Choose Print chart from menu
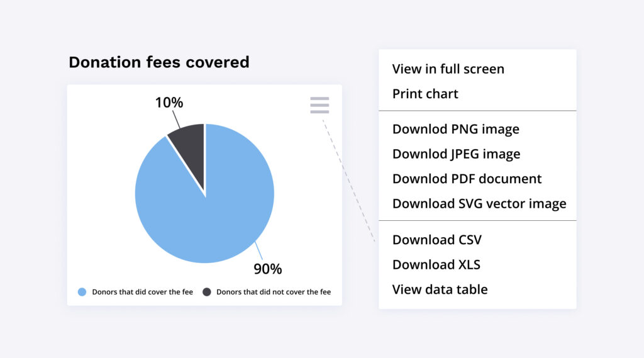The image size is (644, 358). click(x=425, y=94)
